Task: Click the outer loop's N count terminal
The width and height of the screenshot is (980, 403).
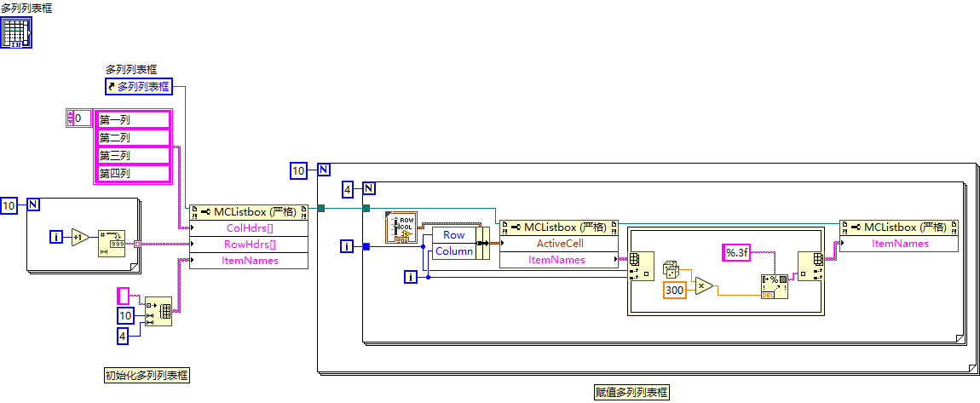Action: [x=324, y=170]
